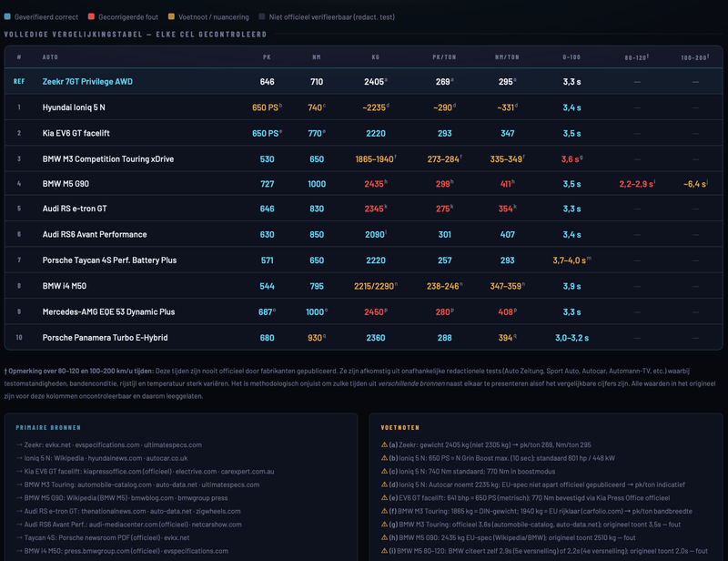Click the warning icon beside footnote (b) Ioniq 5 N

[x=384, y=458]
